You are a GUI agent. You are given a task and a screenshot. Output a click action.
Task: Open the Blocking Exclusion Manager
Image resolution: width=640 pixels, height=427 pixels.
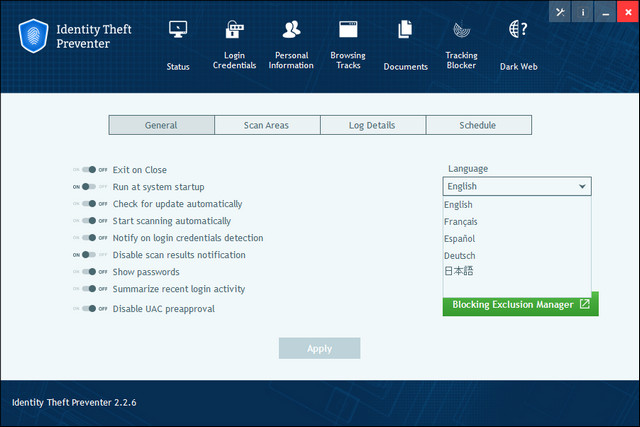click(x=520, y=304)
